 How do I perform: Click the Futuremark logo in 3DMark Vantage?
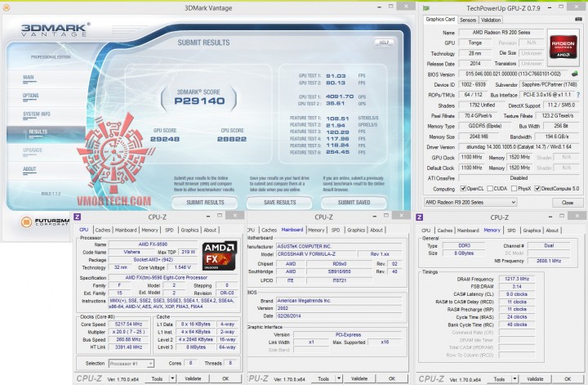pyautogui.click(x=45, y=222)
